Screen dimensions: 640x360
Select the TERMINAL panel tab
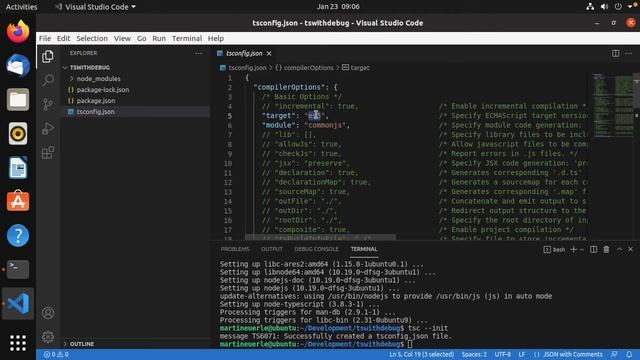[x=364, y=249]
